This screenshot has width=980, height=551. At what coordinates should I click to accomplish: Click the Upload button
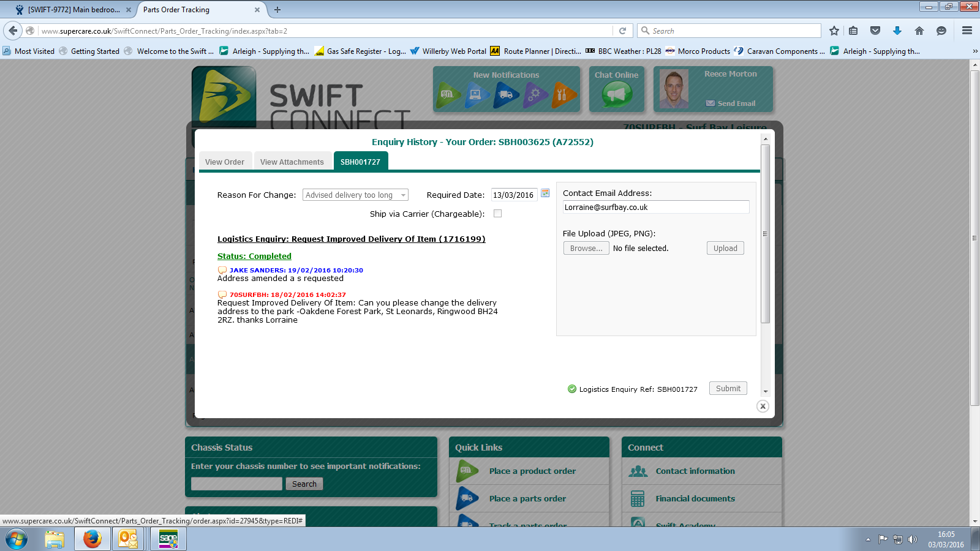[x=725, y=248]
